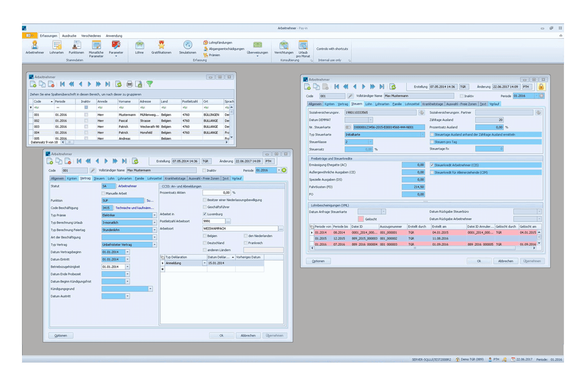
Task: Uncheck Steuerkredit Arbeitnehmer (CIS)
Action: click(432, 165)
